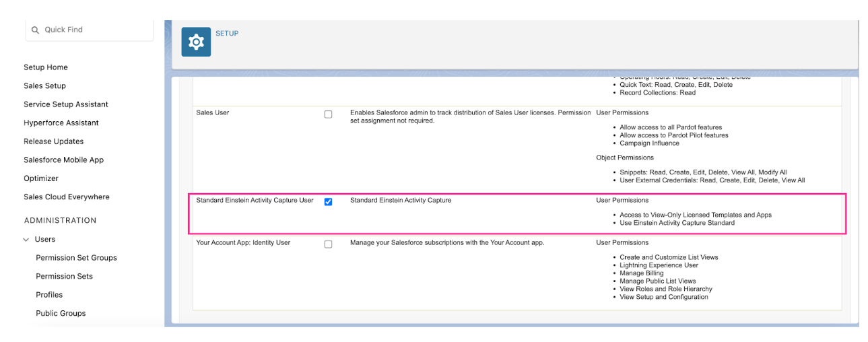Collapse the Users section chevron
868x342 pixels.
pyautogui.click(x=26, y=239)
